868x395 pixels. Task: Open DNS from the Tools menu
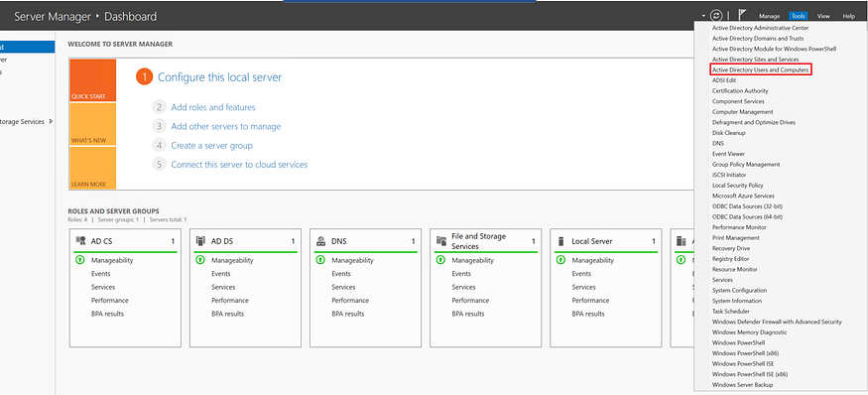click(x=718, y=144)
